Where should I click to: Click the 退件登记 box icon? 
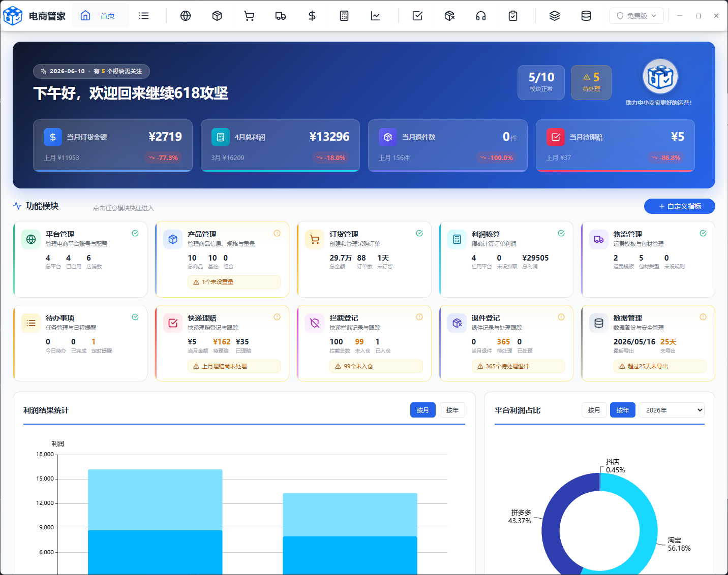point(457,323)
